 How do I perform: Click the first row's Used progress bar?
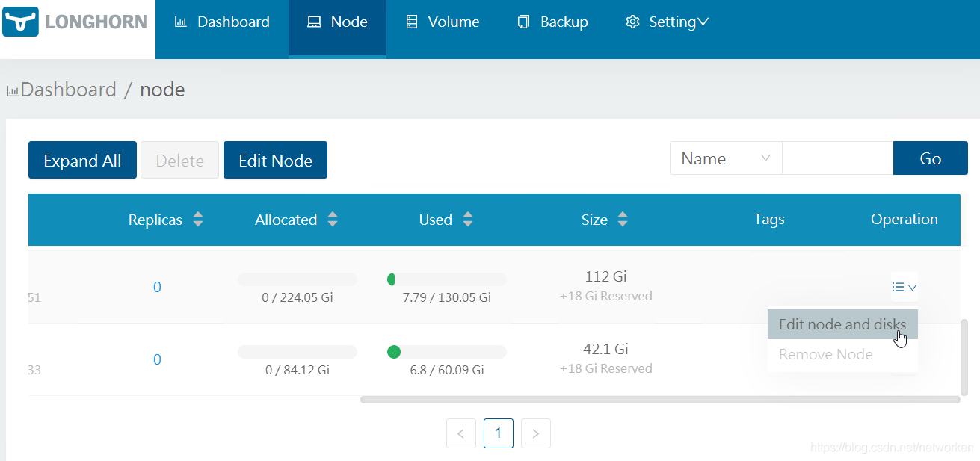[x=446, y=279]
